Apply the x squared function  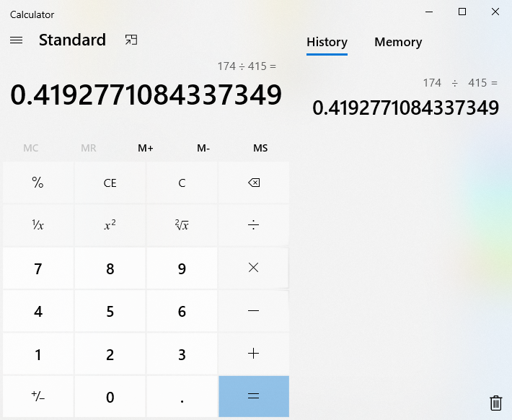[x=110, y=225]
